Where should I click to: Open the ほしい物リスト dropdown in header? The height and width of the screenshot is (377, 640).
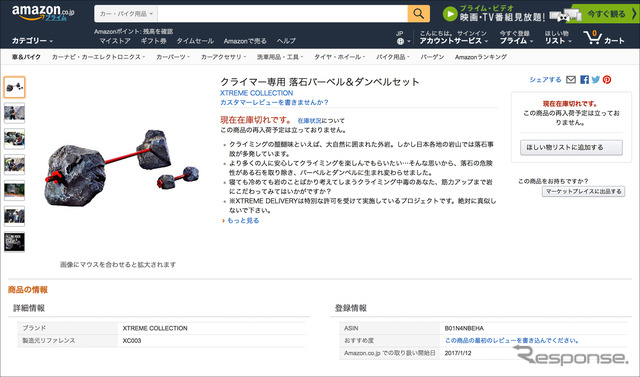click(x=558, y=41)
